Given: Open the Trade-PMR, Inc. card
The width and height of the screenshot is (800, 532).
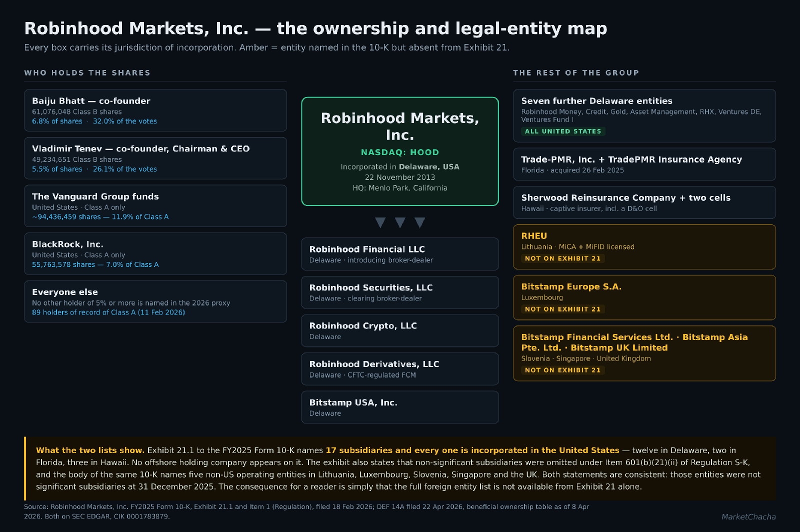Looking at the screenshot, I should (x=644, y=164).
